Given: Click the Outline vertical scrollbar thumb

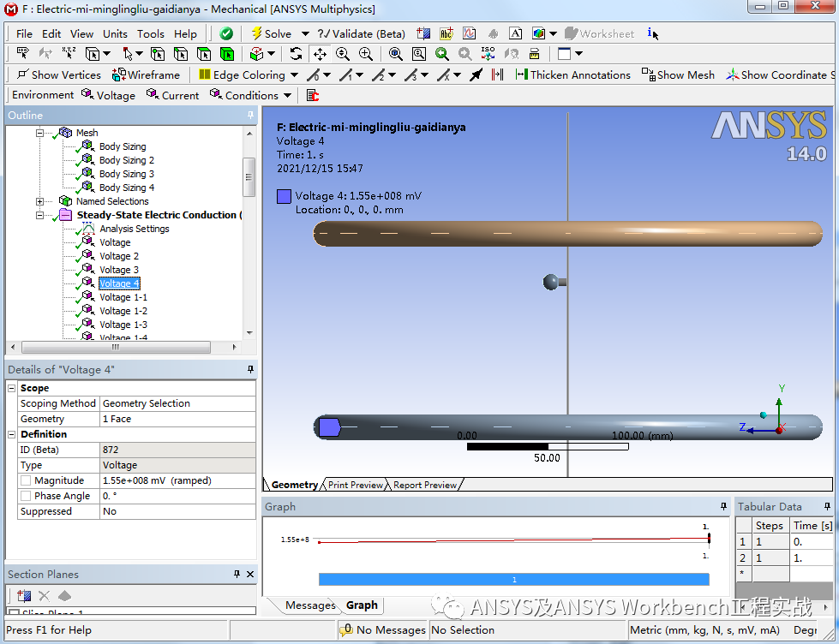Looking at the screenshot, I should coord(249,176).
